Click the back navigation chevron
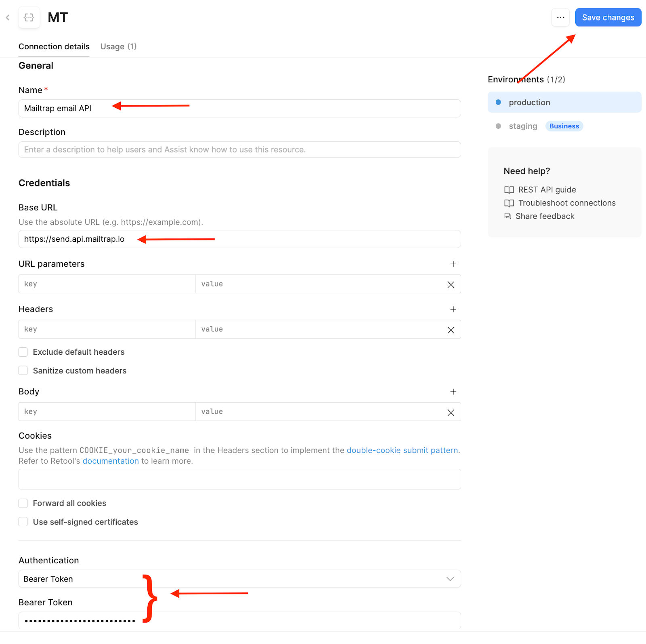Viewport: 646px width, 644px height. (x=8, y=17)
